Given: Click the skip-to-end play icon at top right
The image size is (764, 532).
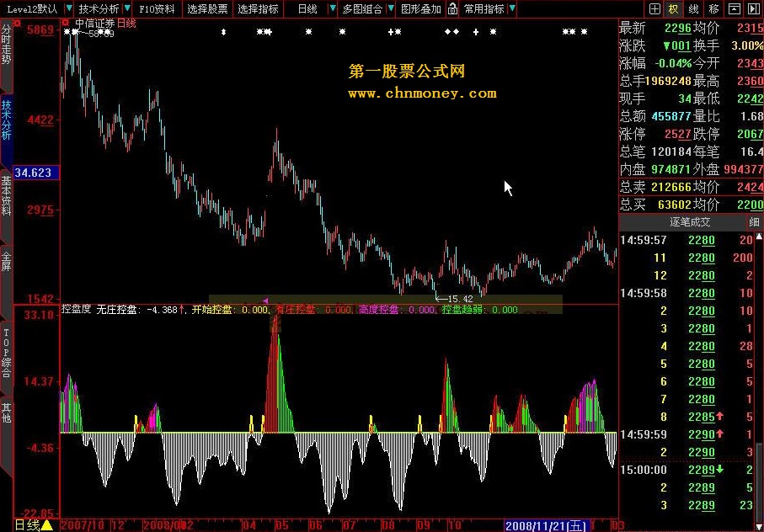Looking at the screenshot, I should [x=754, y=8].
